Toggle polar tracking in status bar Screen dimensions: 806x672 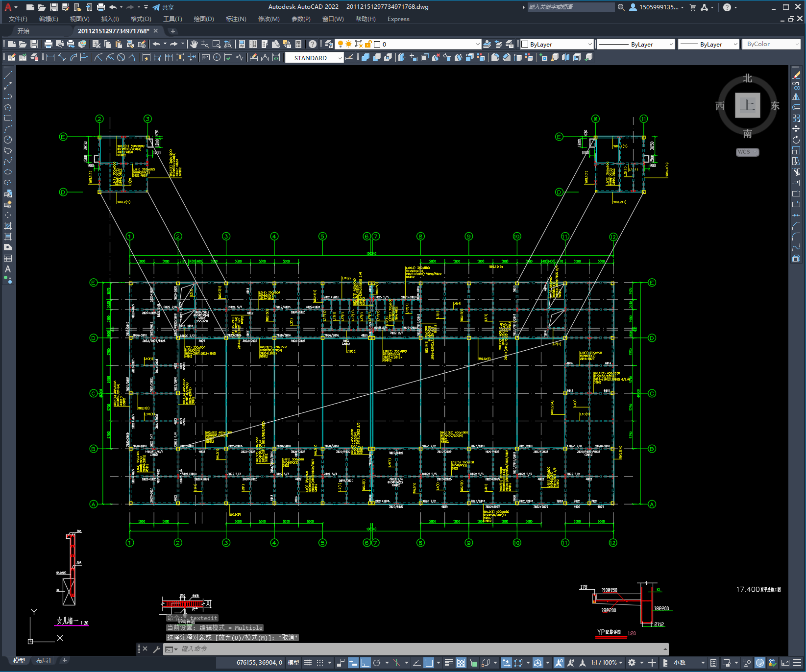pyautogui.click(x=377, y=663)
